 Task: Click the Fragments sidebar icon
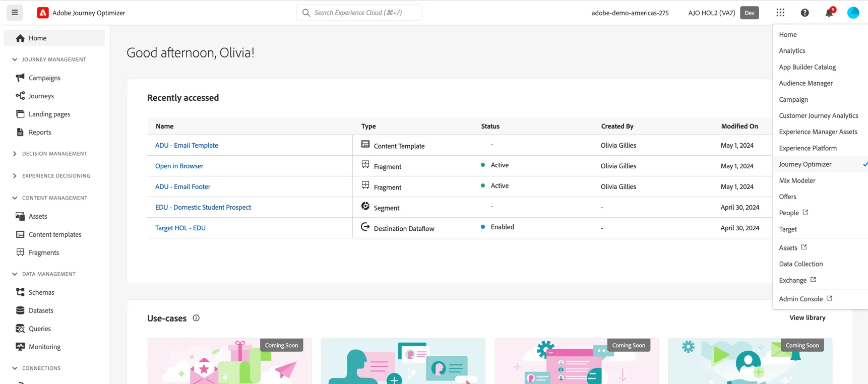click(20, 252)
